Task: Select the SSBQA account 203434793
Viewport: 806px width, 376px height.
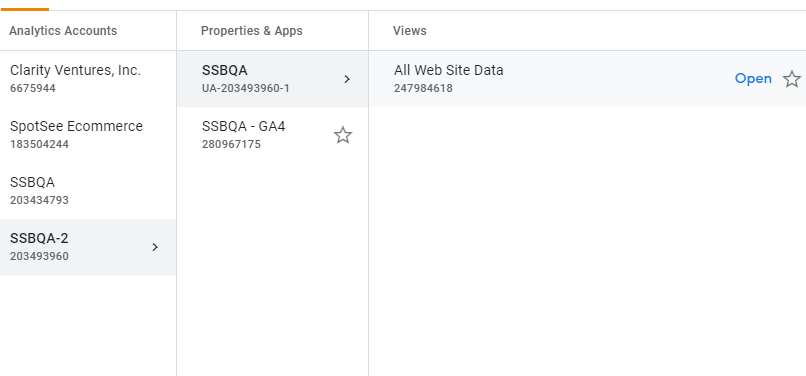Action: pos(88,191)
